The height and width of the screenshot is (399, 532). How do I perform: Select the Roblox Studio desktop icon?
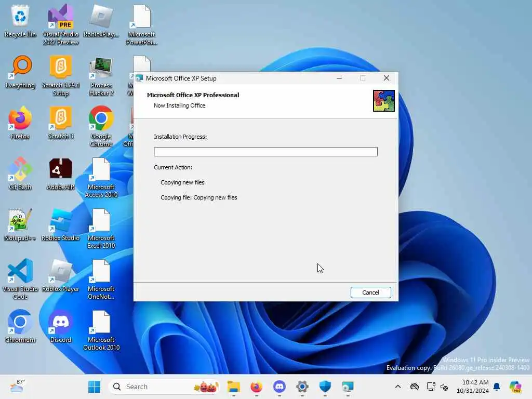(x=61, y=224)
